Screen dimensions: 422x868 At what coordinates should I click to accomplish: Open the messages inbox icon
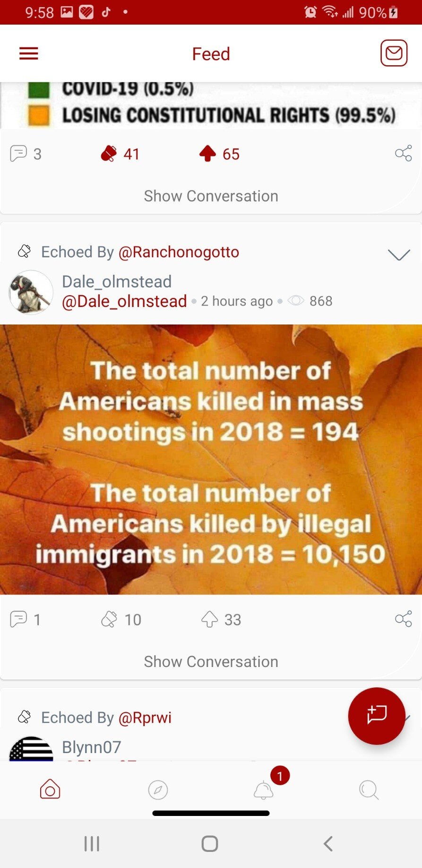(x=394, y=53)
